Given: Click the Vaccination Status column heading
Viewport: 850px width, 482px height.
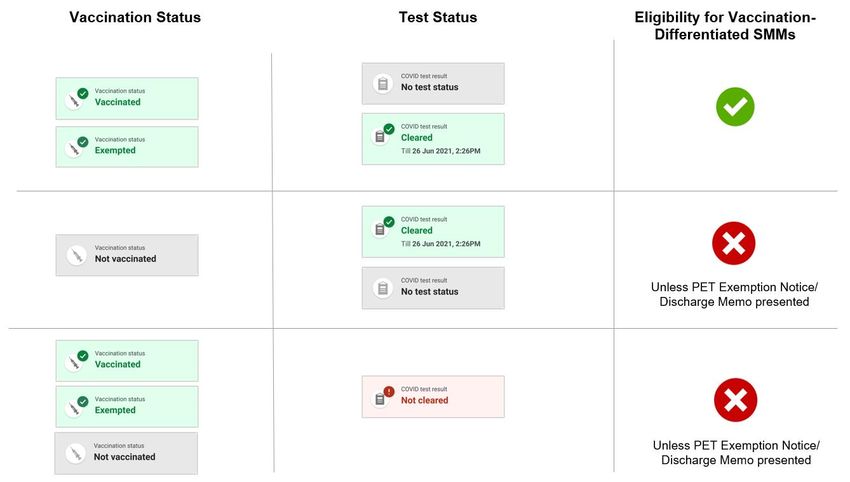Looking at the screenshot, I should [135, 17].
